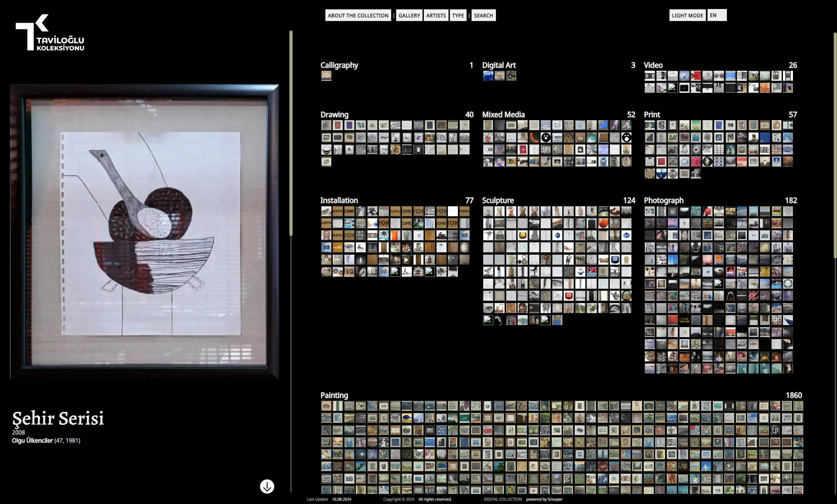Select the Type menu item
Viewport: 837px width, 504px height.
click(x=458, y=15)
